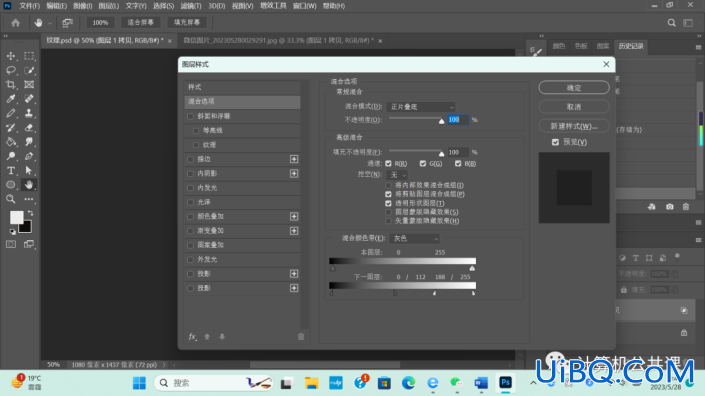The image size is (705, 396).
Task: Click the 不透明度 slider handle
Action: point(442,121)
